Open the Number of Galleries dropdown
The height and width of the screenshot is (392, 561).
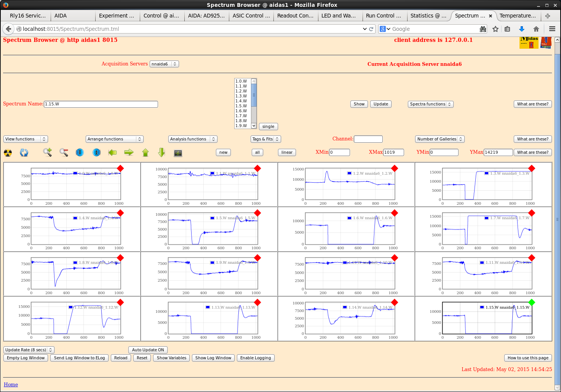click(x=440, y=139)
